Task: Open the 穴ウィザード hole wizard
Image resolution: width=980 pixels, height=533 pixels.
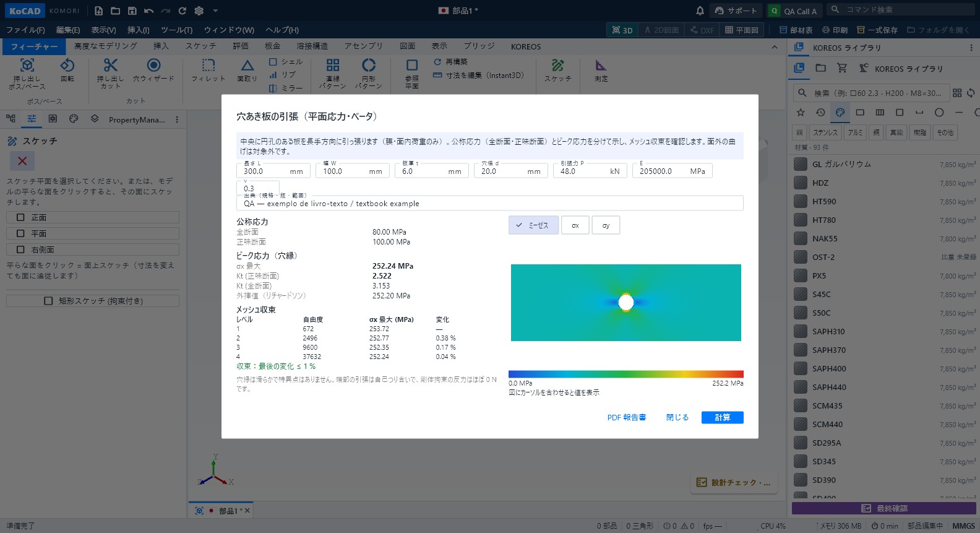Action: (153, 70)
